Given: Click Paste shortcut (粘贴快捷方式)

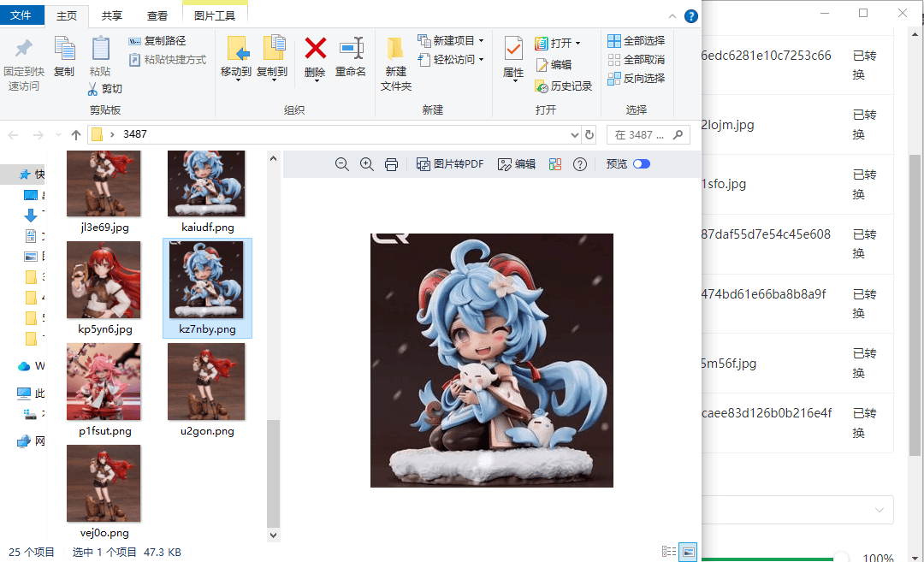Looking at the screenshot, I should [168, 60].
